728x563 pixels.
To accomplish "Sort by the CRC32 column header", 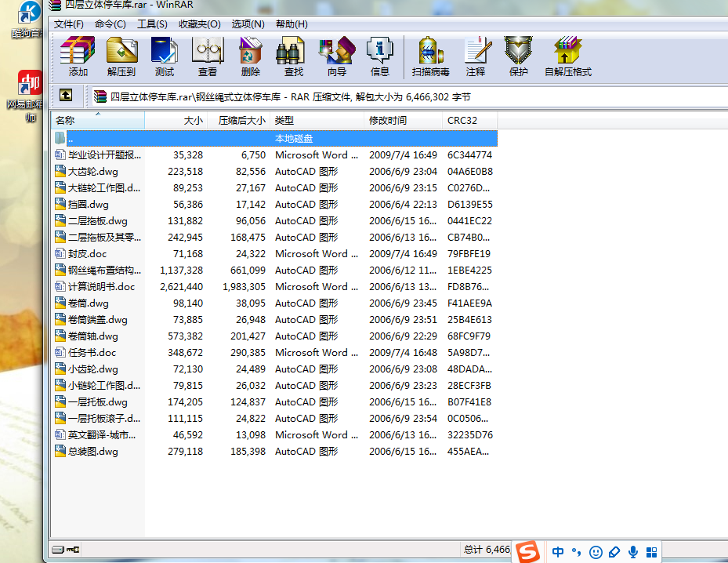I will point(470,120).
